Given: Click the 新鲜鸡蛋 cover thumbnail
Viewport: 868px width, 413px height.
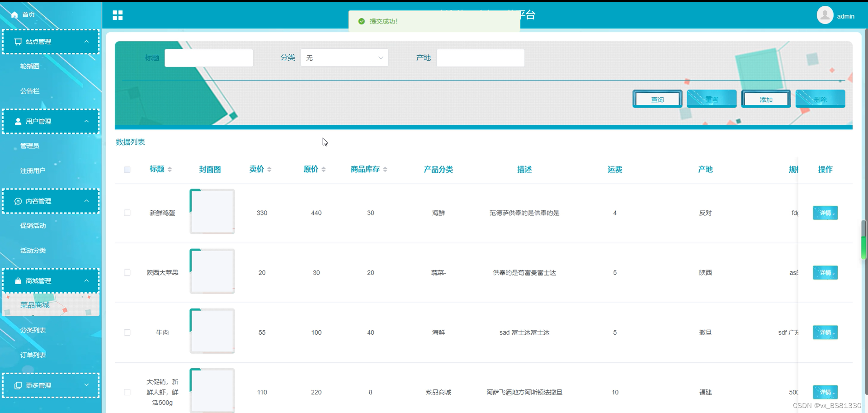Looking at the screenshot, I should (x=212, y=211).
